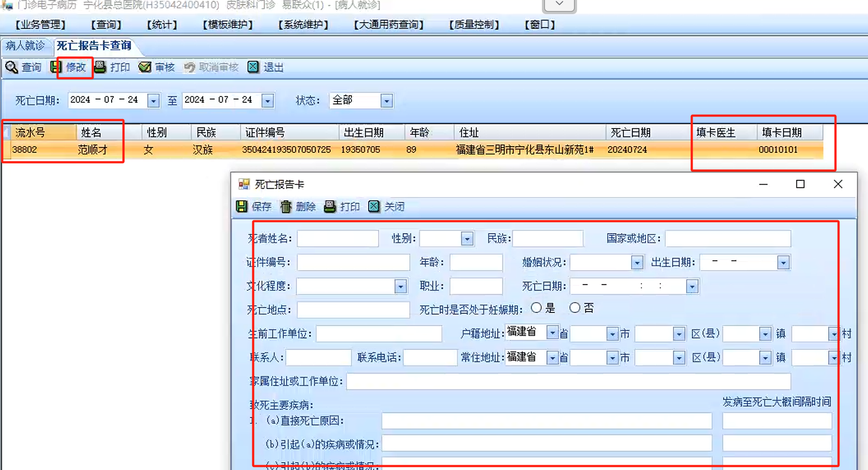Screen dimensions: 868x470
Task: Click the Close (关闭) icon in death report card
Action: point(374,207)
